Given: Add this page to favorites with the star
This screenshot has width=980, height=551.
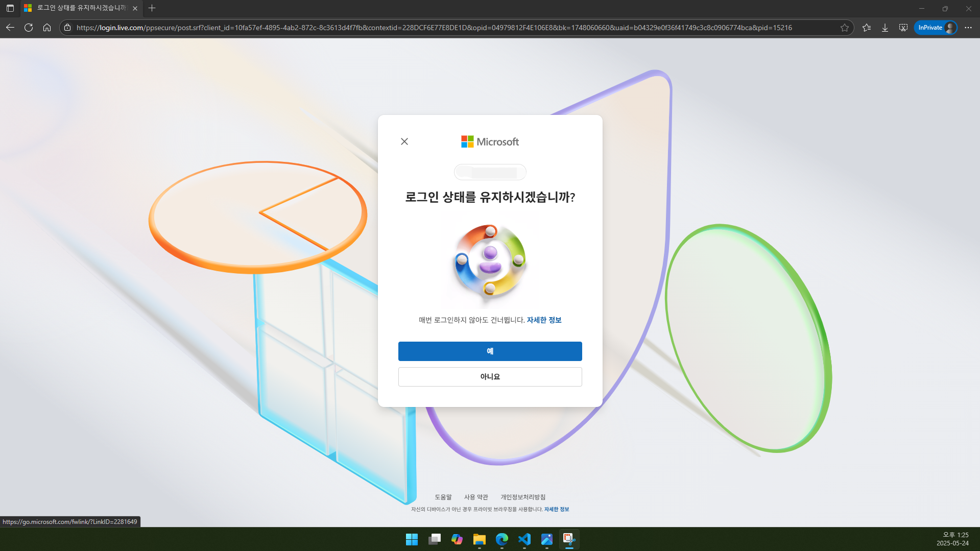Looking at the screenshot, I should (845, 28).
